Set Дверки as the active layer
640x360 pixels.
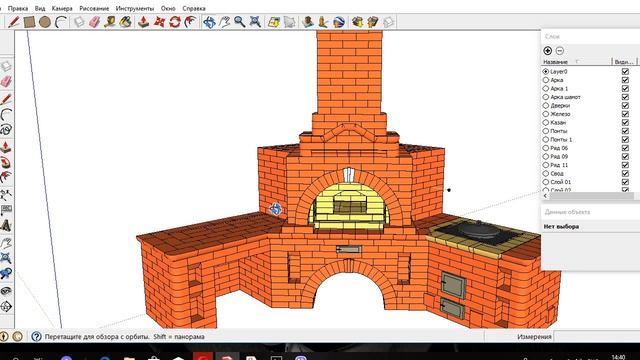coord(546,105)
